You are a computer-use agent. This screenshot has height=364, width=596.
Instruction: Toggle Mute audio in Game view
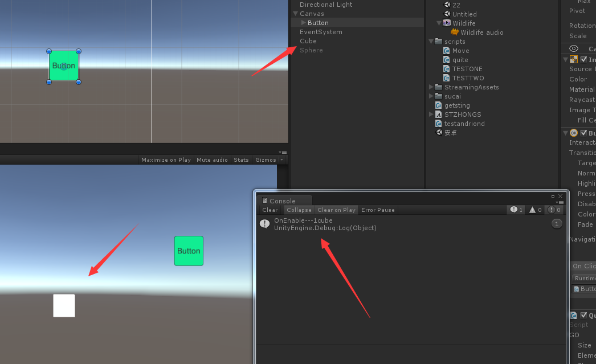212,160
